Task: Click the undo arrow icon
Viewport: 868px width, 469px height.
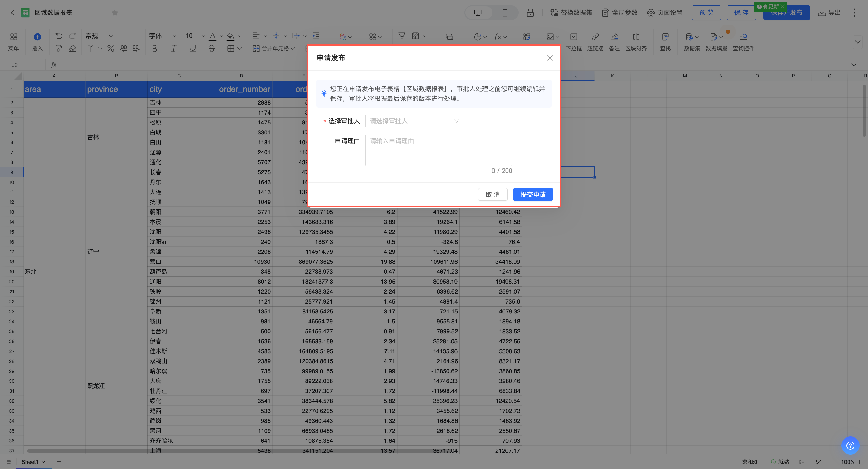Action: [x=59, y=36]
